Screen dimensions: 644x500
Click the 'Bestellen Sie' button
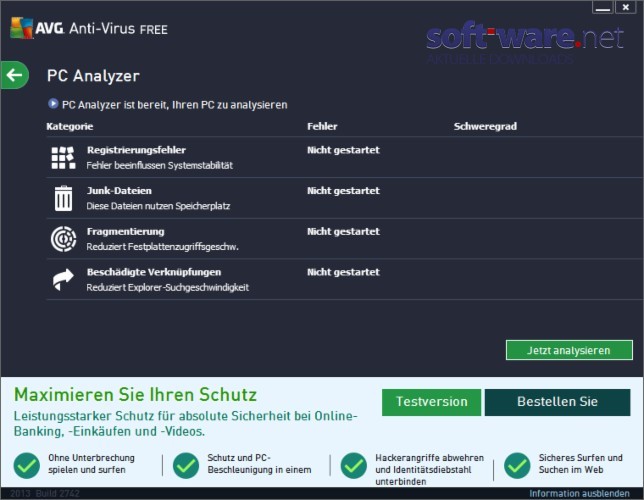[557, 402]
